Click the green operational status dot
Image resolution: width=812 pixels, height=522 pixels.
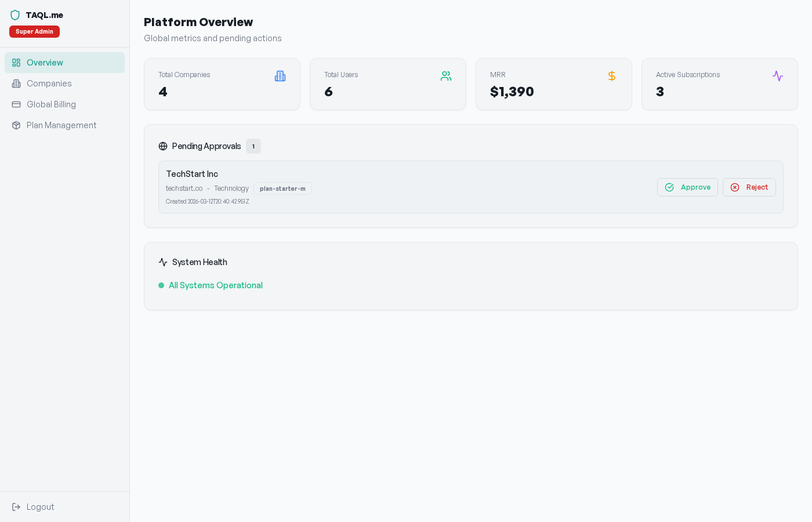[161, 285]
